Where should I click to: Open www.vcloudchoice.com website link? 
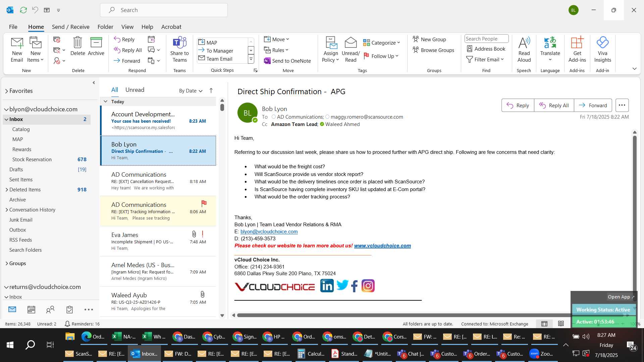[382, 246]
